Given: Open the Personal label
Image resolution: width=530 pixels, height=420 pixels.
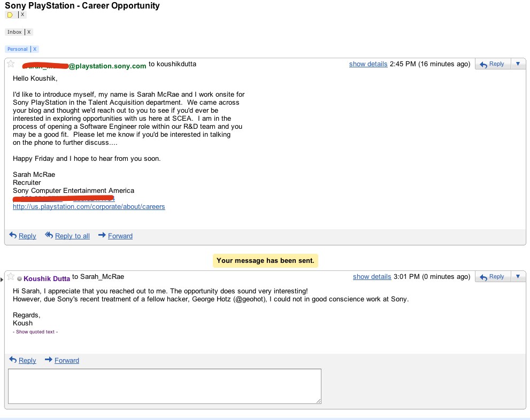Looking at the screenshot, I should click(x=17, y=49).
